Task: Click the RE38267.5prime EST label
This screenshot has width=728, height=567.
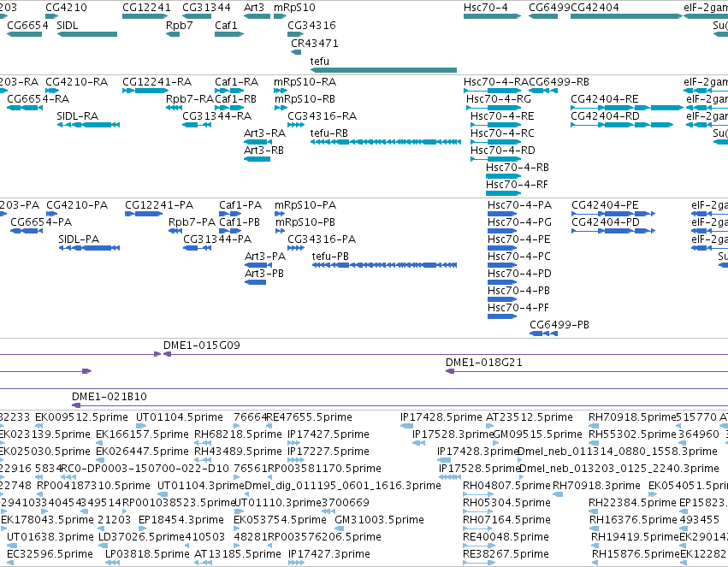Action: point(506,554)
